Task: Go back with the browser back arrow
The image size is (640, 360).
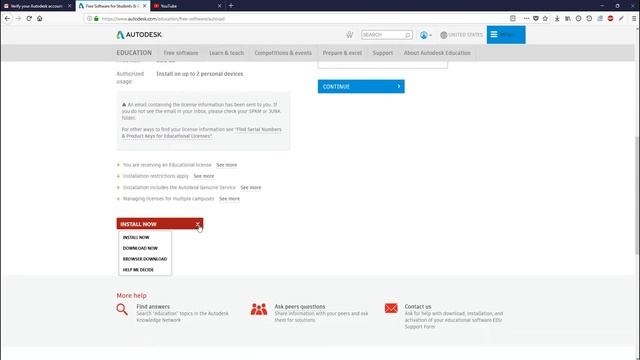Action: 7,18
